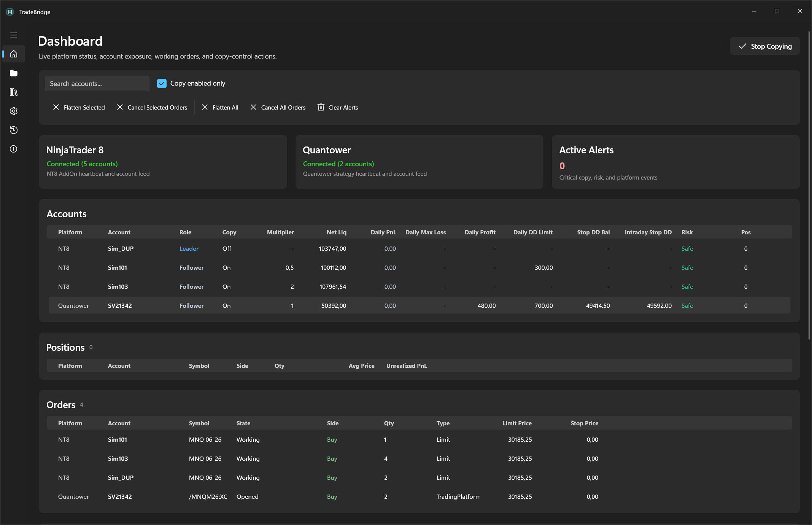This screenshot has height=525, width=812.
Task: Select the Sim101 account in Accounts table
Action: coord(420,267)
